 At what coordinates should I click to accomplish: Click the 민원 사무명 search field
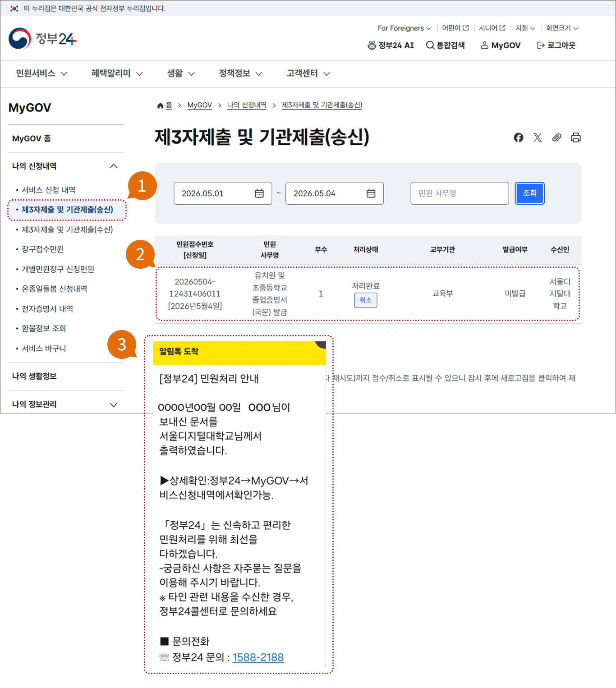point(460,193)
